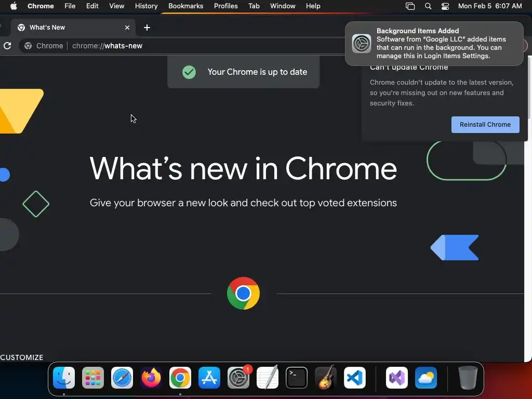This screenshot has width=532, height=399.
Task: Open TextEdit from the Dock
Action: [x=268, y=378]
